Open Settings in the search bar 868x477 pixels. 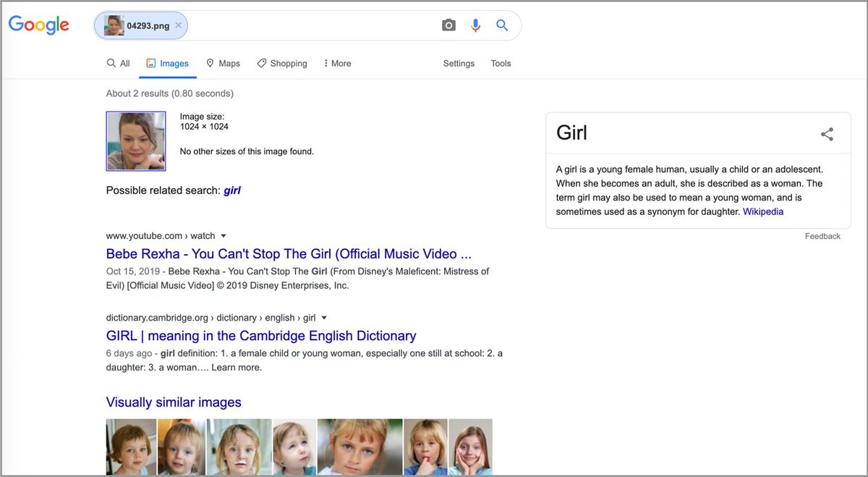point(459,64)
